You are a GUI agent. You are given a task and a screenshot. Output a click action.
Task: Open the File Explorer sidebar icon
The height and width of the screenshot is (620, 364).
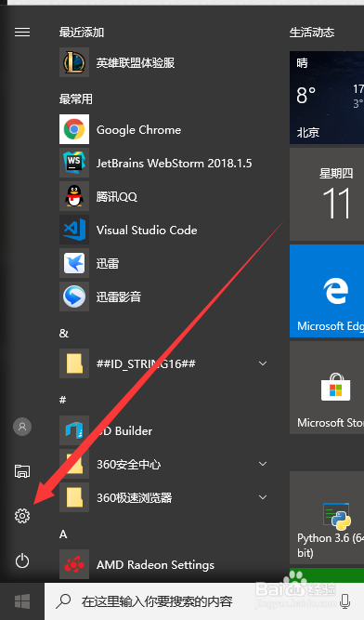(22, 471)
